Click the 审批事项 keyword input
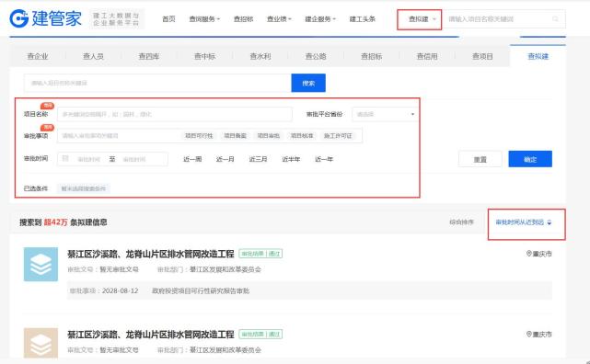This screenshot has width=590, height=364. pyautogui.click(x=119, y=136)
